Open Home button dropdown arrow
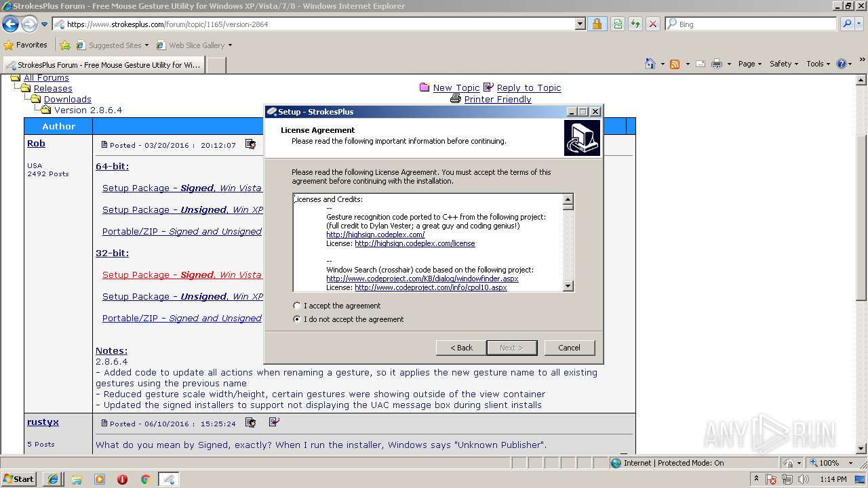The width and height of the screenshot is (868, 488). (x=663, y=64)
